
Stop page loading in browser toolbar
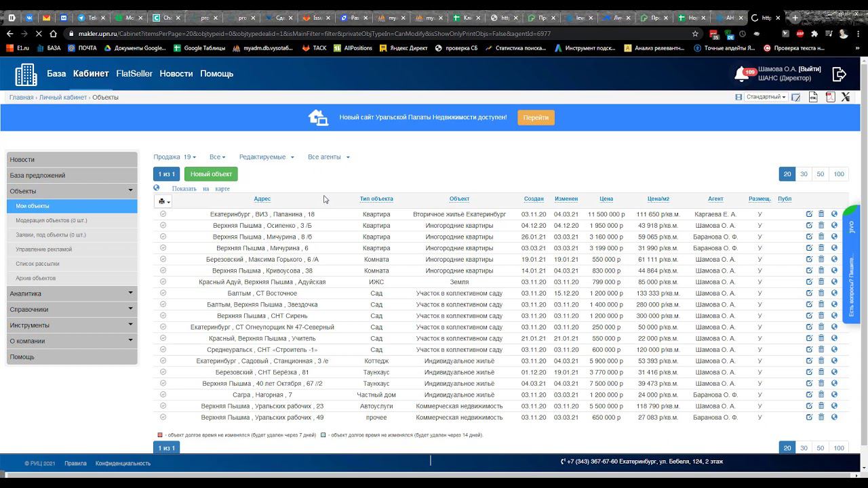click(x=39, y=33)
